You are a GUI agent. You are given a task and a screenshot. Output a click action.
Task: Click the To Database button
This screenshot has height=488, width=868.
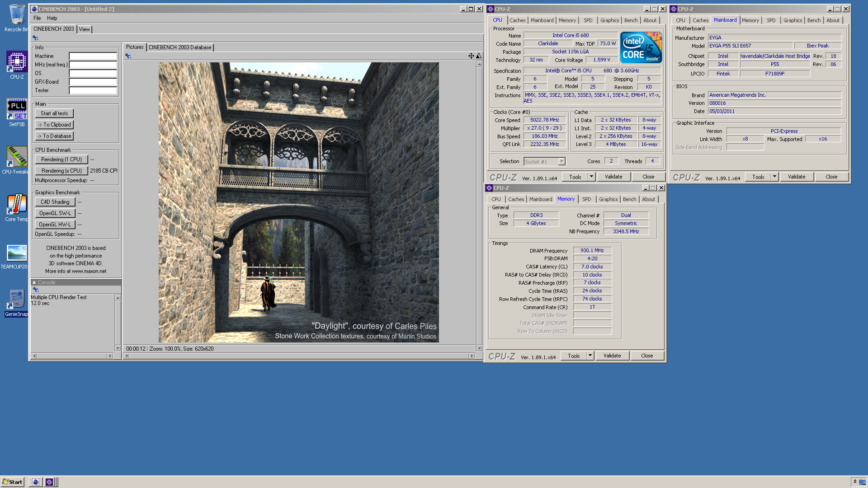[54, 136]
